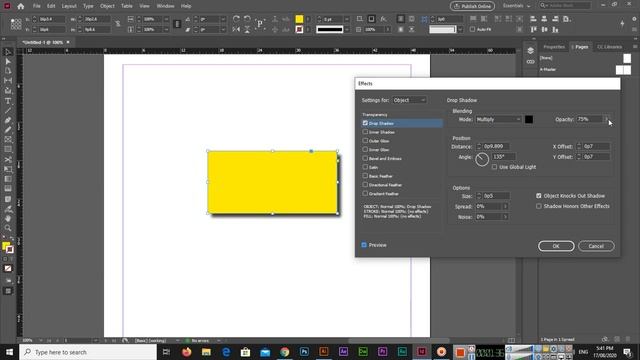Open Google Chrome from the taskbar
640x360 pixels.
click(284, 352)
